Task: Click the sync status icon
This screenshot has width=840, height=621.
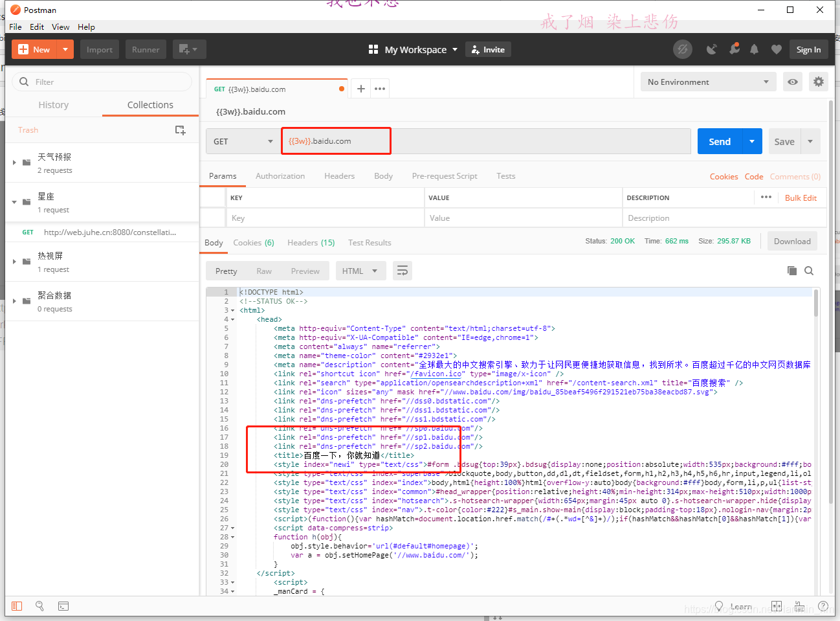Action: (682, 49)
